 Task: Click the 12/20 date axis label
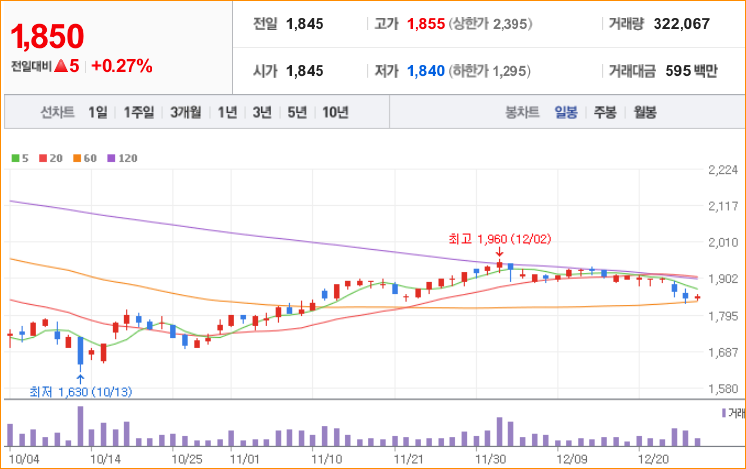coord(653,459)
